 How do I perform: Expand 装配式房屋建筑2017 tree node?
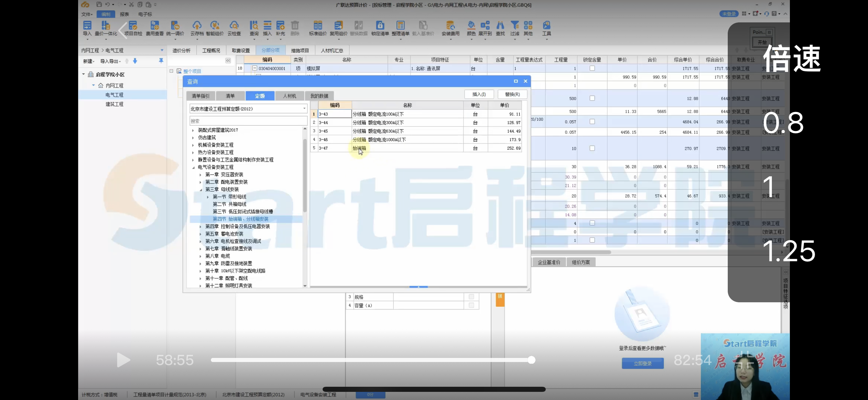(x=193, y=130)
